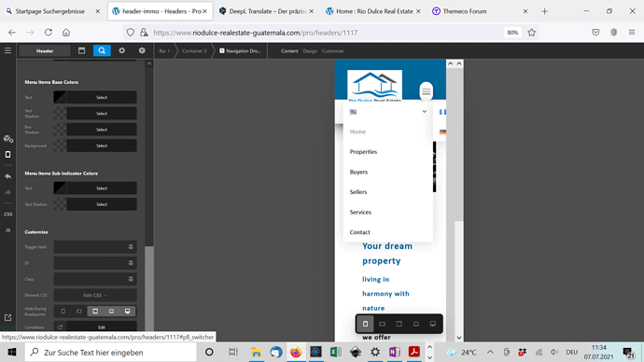Go to Bar 1 breadcrumb
644x362 pixels.
[164, 51]
